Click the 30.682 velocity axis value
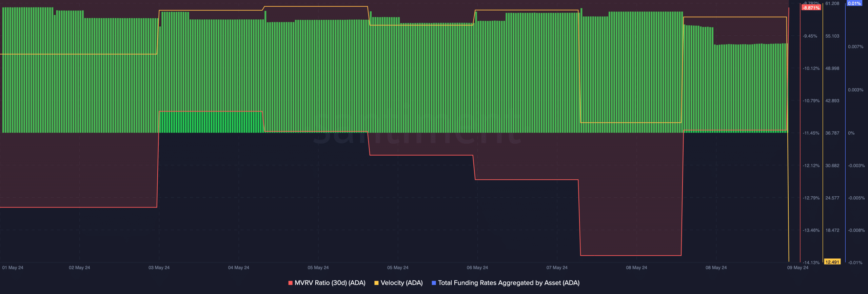This screenshot has height=294, width=868. tap(832, 166)
